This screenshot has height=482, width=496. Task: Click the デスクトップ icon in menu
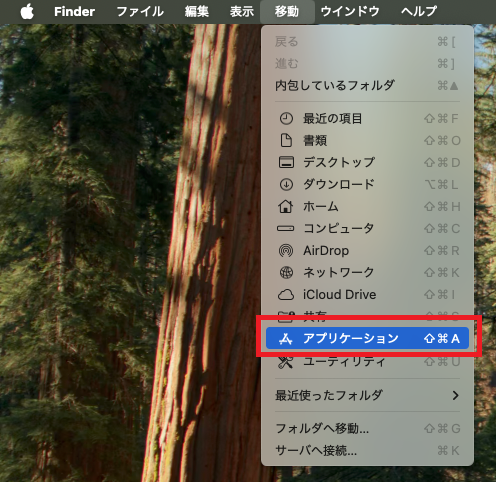tap(286, 162)
